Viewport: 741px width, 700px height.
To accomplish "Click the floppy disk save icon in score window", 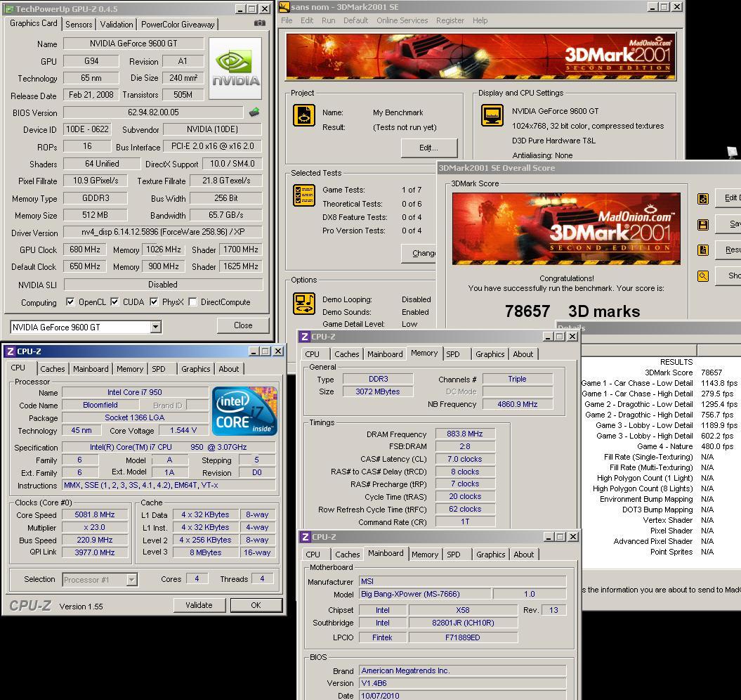I will pos(703,225).
